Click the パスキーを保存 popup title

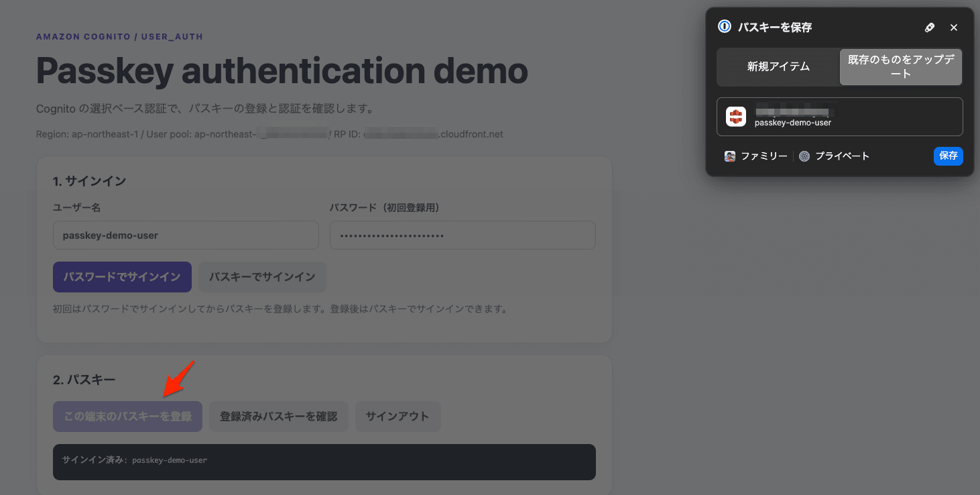pos(775,27)
